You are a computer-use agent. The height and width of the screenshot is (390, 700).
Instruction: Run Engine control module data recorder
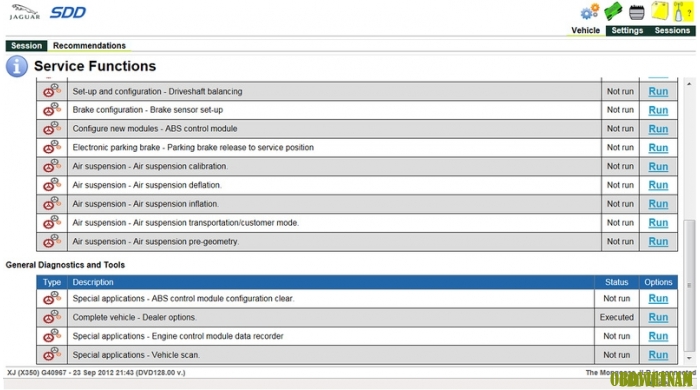(658, 336)
